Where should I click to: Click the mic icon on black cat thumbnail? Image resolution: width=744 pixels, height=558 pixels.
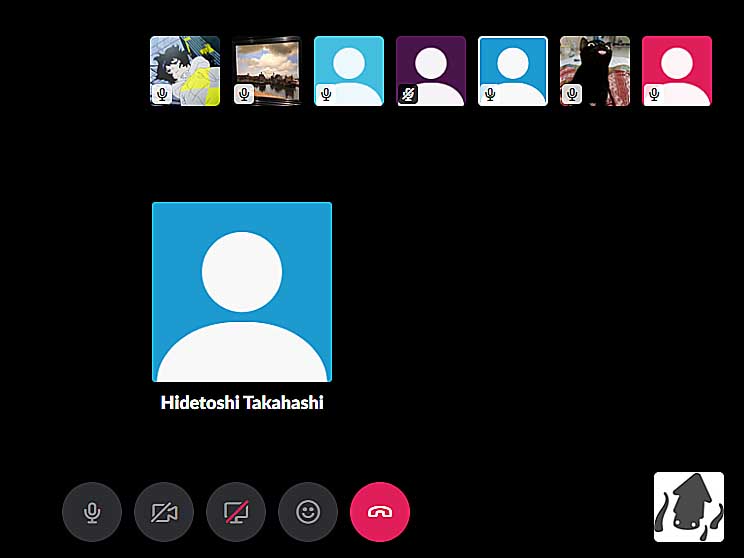[572, 94]
